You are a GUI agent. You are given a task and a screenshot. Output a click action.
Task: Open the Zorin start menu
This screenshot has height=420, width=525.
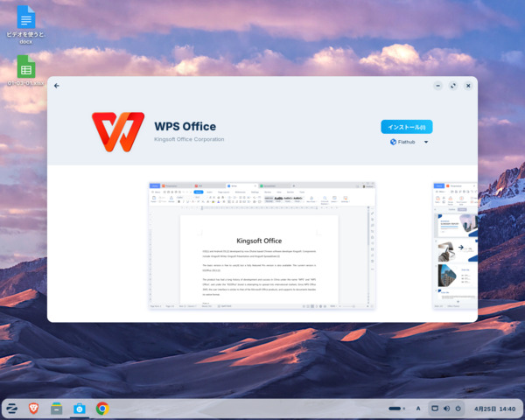12,409
